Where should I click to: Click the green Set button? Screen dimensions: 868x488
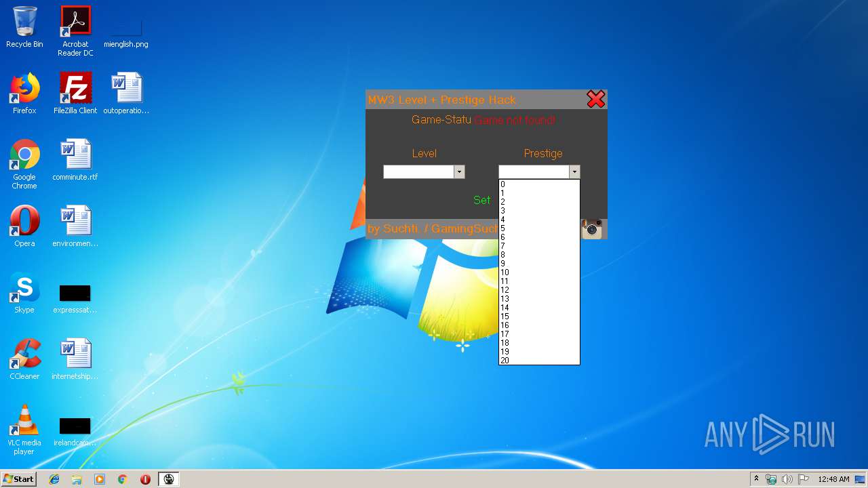coord(482,200)
